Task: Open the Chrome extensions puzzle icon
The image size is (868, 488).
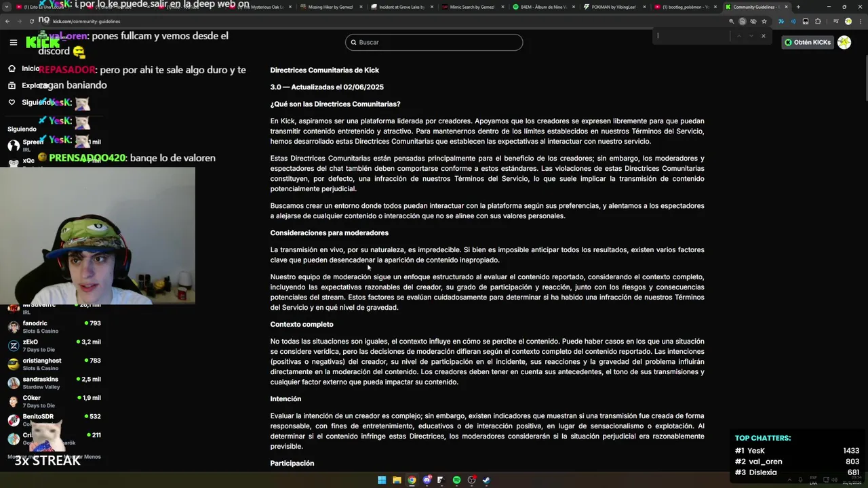Action: (x=818, y=21)
